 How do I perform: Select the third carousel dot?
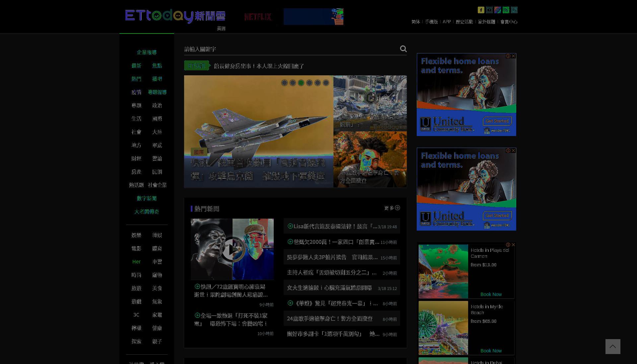(x=301, y=83)
